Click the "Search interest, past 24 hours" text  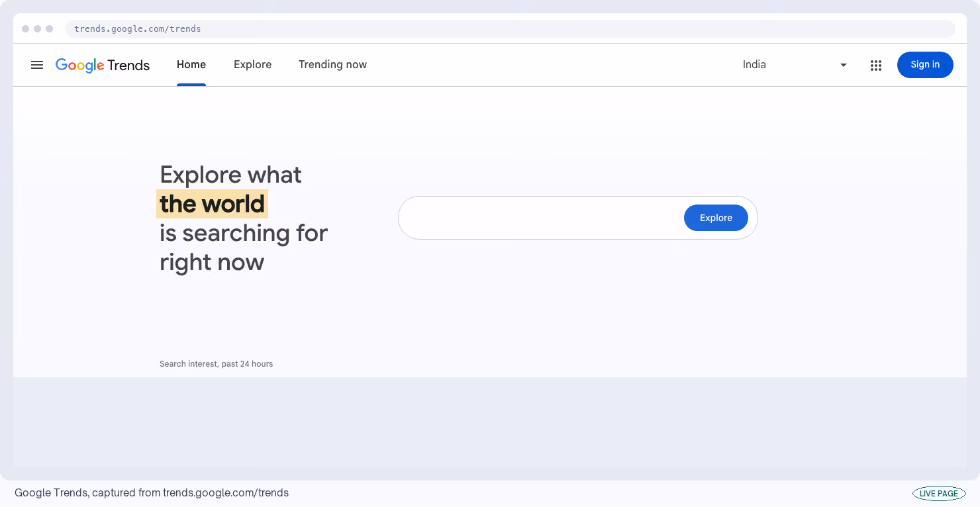point(217,364)
